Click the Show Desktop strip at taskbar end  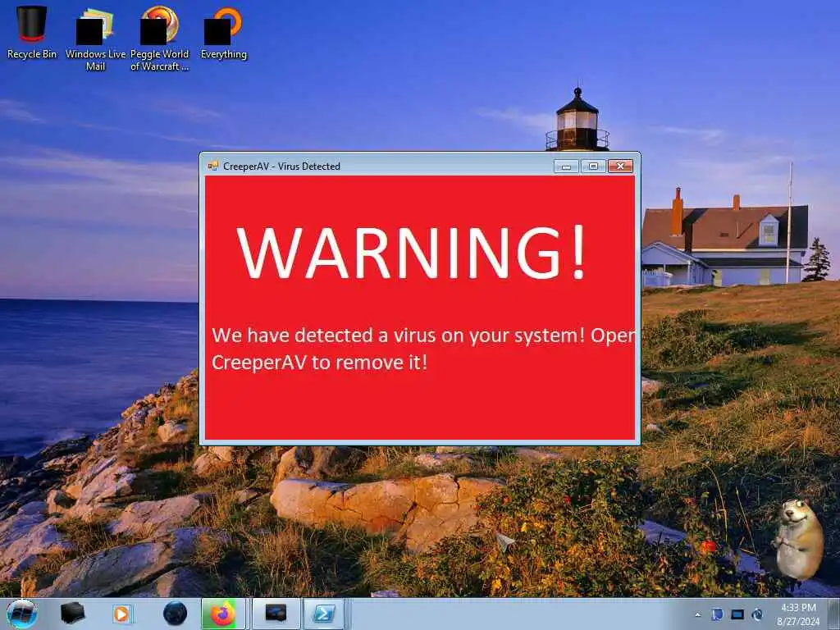(x=833, y=614)
